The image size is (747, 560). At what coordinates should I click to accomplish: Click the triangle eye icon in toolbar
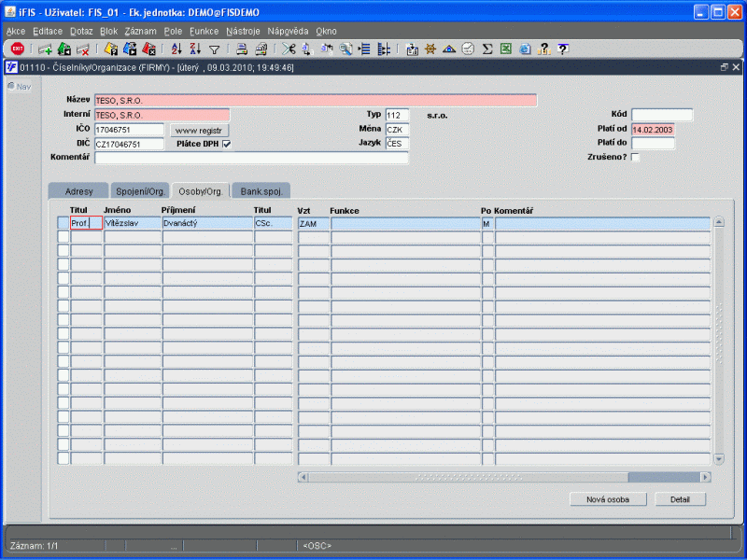(449, 49)
